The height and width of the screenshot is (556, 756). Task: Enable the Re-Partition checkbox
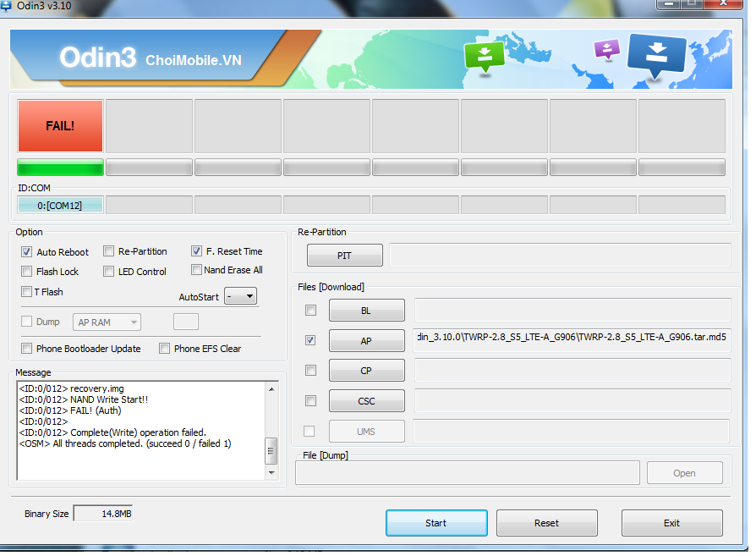click(108, 251)
